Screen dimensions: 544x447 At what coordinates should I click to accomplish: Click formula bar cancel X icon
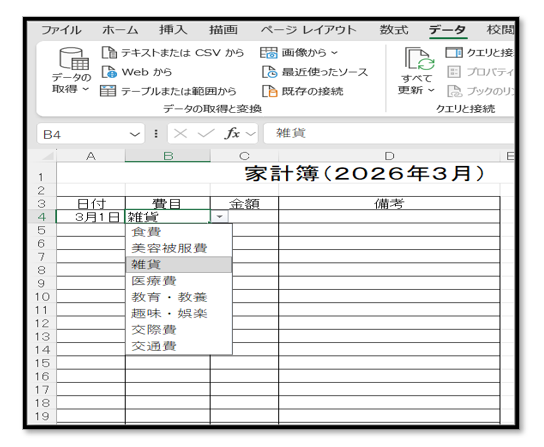(180, 133)
